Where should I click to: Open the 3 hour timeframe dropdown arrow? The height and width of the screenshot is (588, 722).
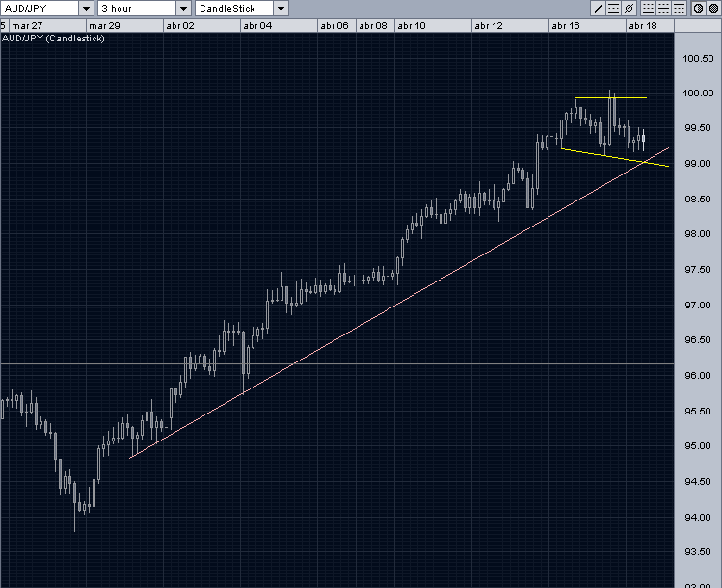pyautogui.click(x=183, y=9)
